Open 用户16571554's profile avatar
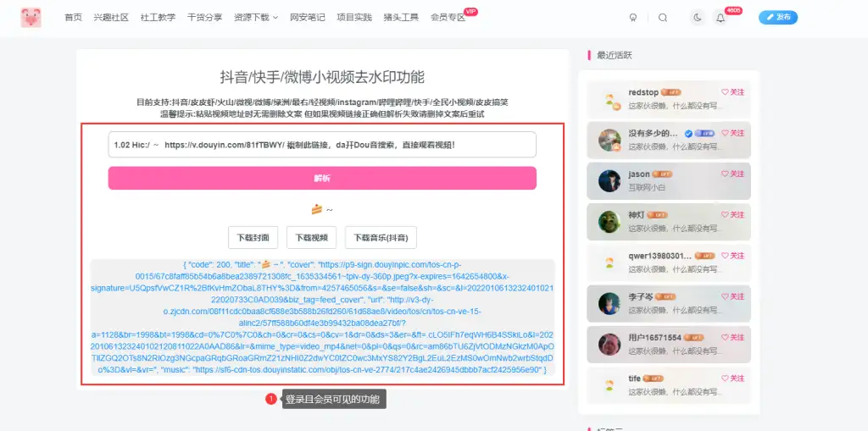868x431 pixels. pyautogui.click(x=609, y=345)
